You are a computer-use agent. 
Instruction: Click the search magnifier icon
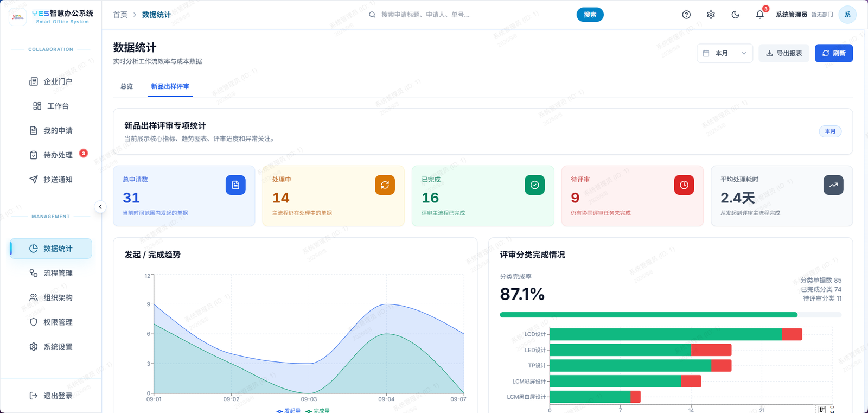(372, 15)
